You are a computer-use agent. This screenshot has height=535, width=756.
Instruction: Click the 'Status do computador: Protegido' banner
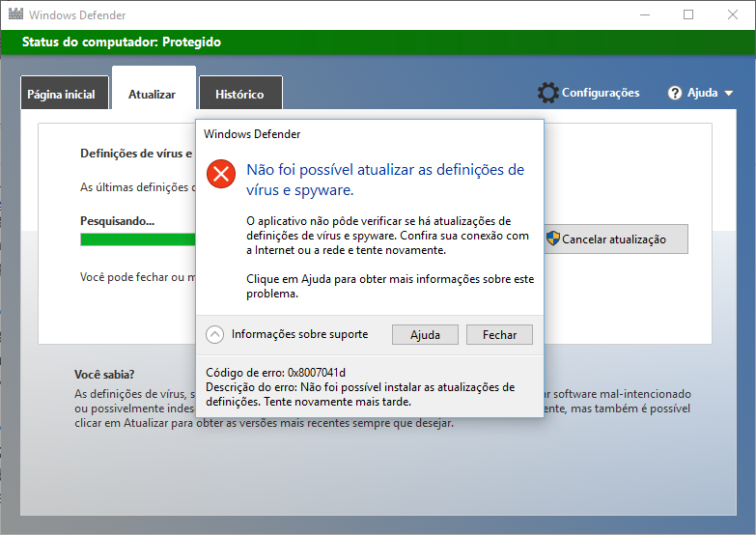click(x=378, y=42)
